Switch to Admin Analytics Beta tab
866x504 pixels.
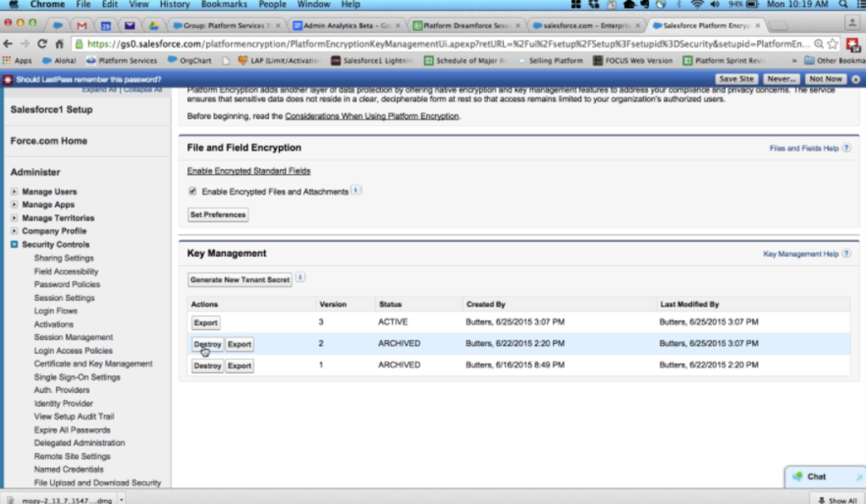[347, 26]
